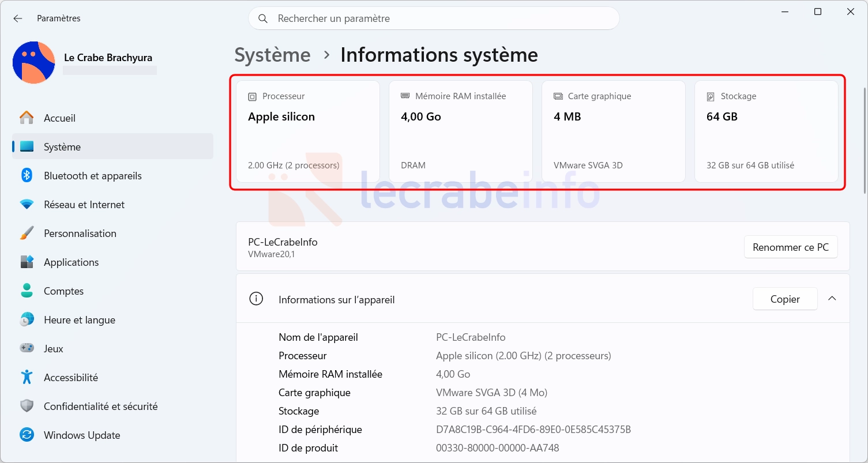Image resolution: width=868 pixels, height=463 pixels.
Task: Click the back arrow icon
Action: point(18,18)
